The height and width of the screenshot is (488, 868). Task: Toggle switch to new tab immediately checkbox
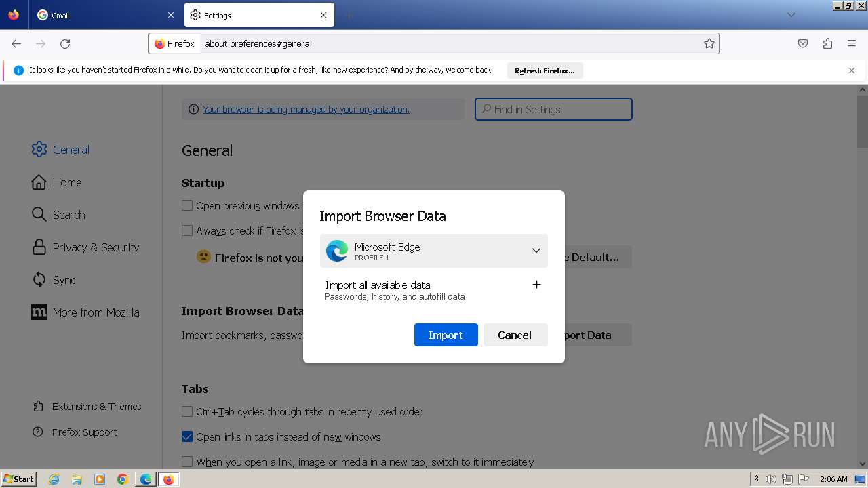point(187,462)
